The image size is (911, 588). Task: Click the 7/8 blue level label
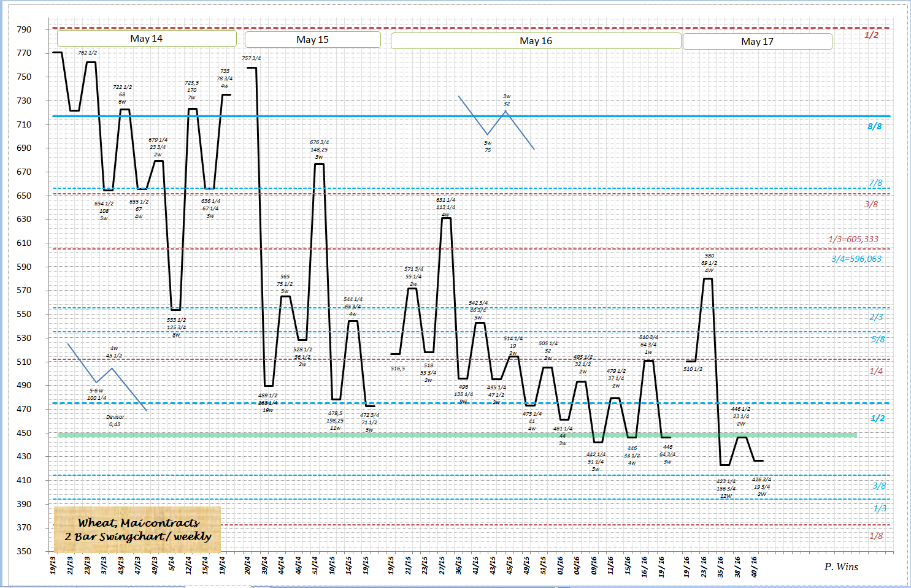point(875,183)
